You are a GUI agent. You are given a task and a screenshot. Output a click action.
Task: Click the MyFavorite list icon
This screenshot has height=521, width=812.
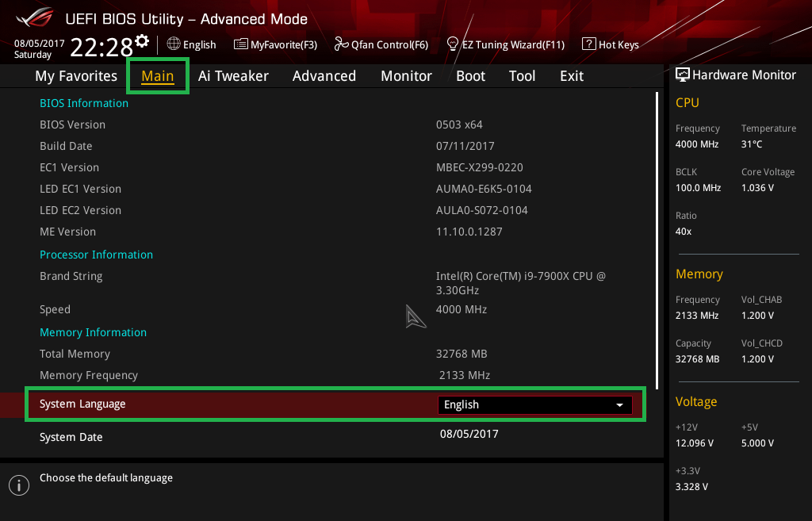[241, 44]
